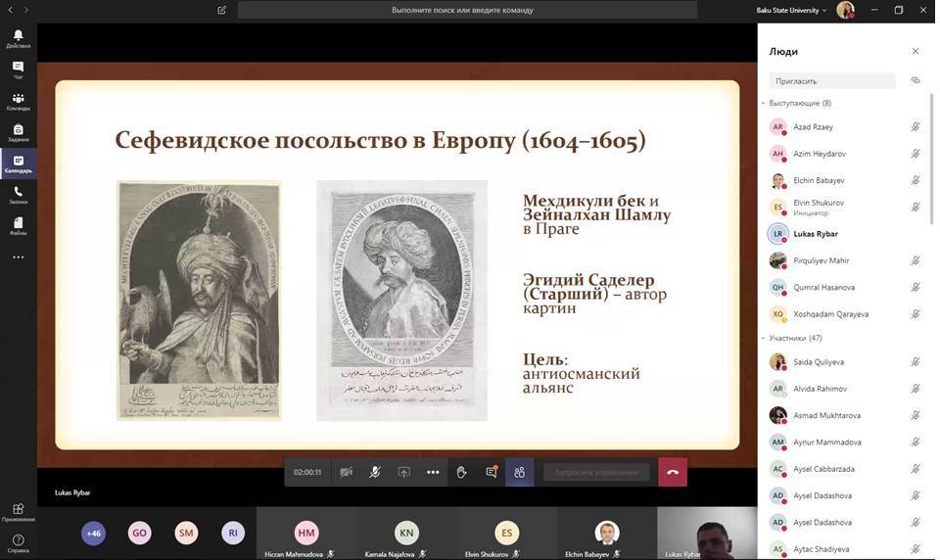Image resolution: width=940 pixels, height=560 pixels.
Task: Open the Baku State University organization dropdown
Action: pyautogui.click(x=791, y=10)
